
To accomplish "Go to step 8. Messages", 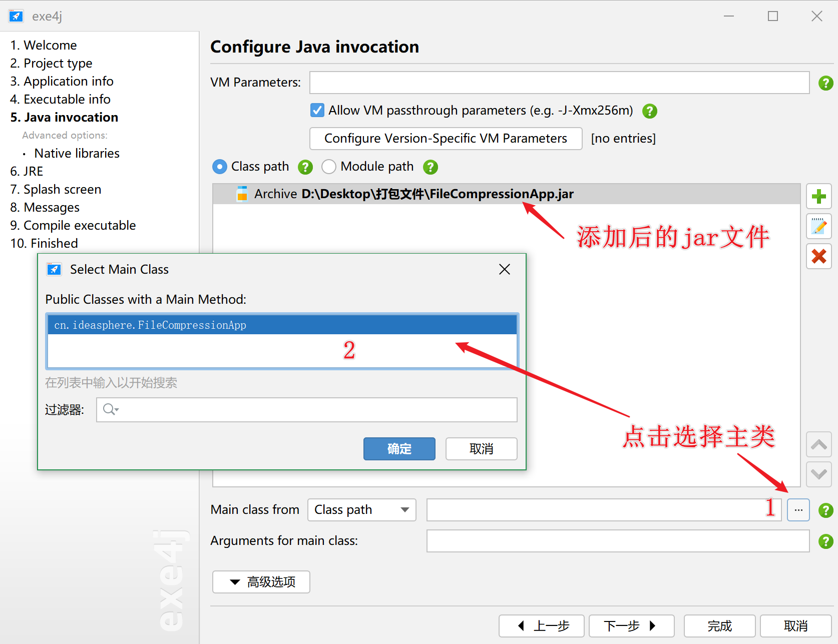I will point(45,207).
